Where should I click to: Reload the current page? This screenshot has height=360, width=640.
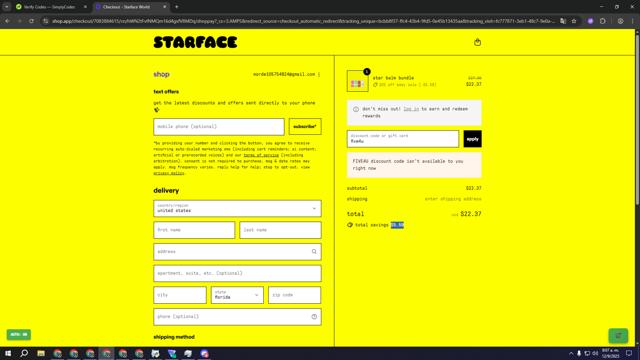[31, 21]
